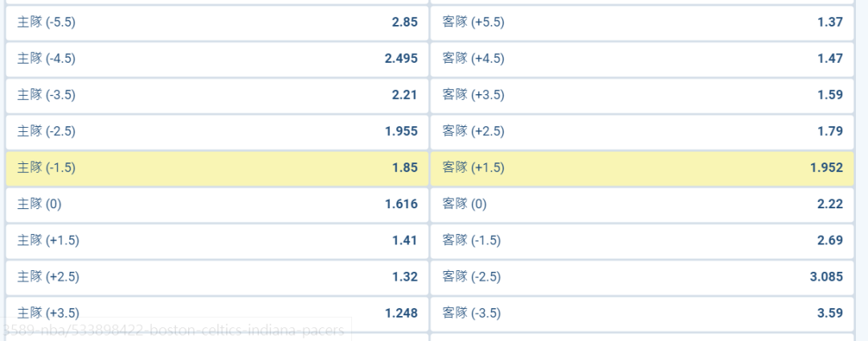
Task: Click the 1.952 odds value
Action: point(826,167)
